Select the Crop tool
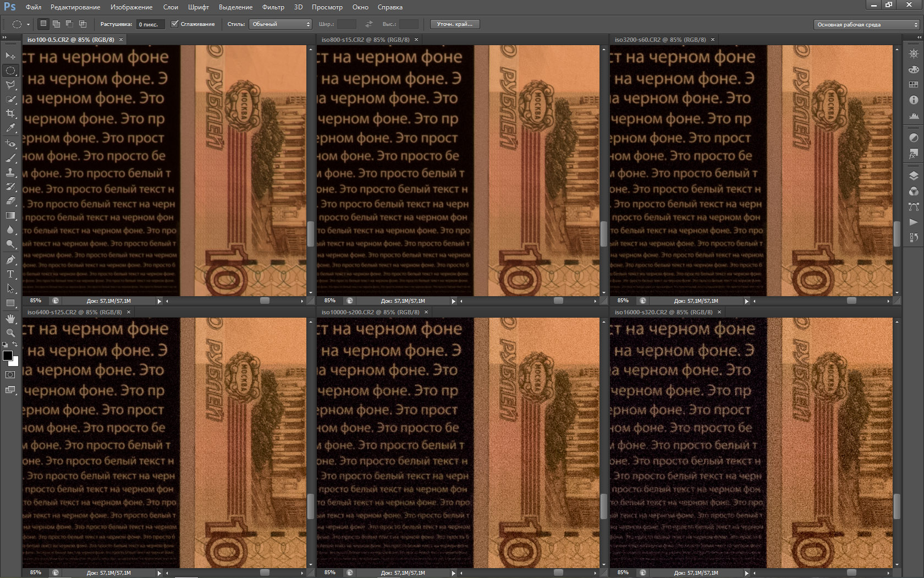924x578 pixels. tap(10, 113)
